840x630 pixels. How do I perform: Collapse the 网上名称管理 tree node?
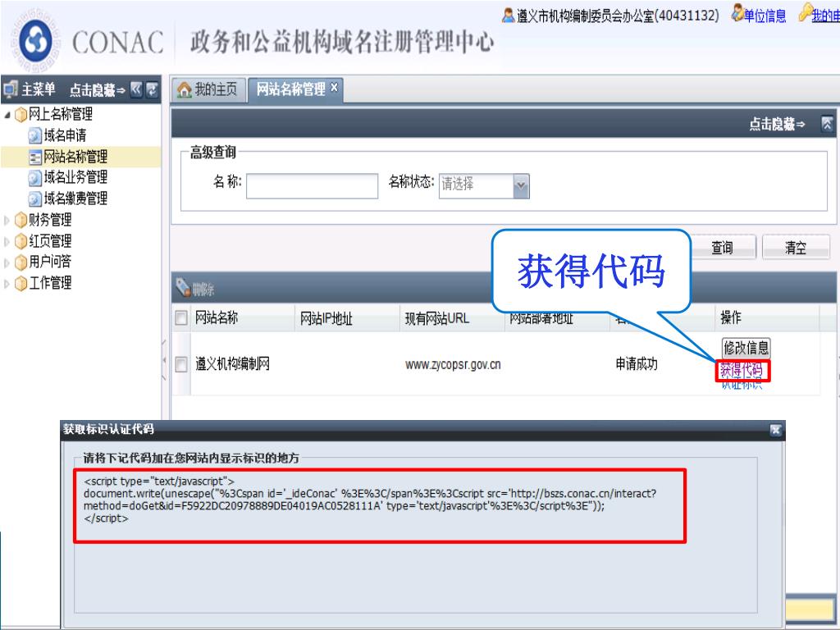pos(7,115)
